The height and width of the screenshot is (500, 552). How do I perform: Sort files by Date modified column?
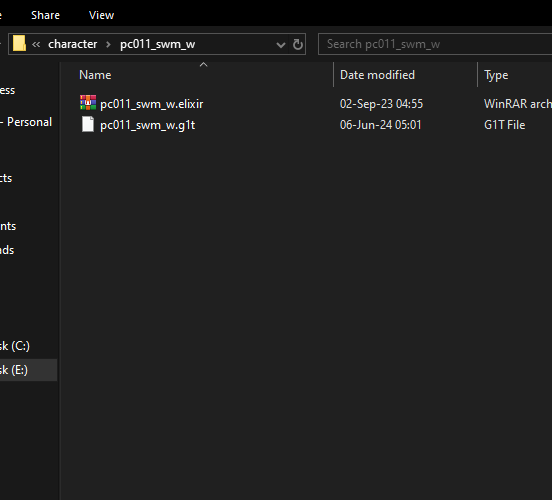(377, 75)
